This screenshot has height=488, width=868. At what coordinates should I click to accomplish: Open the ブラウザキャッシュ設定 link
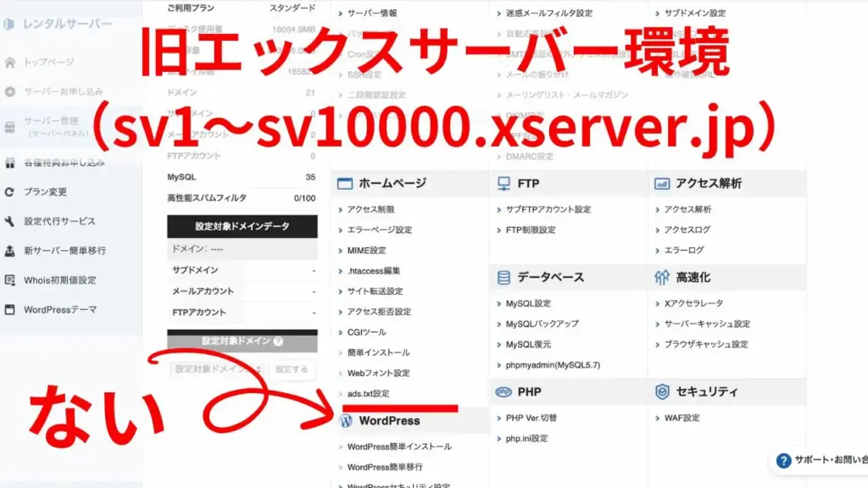click(706, 345)
